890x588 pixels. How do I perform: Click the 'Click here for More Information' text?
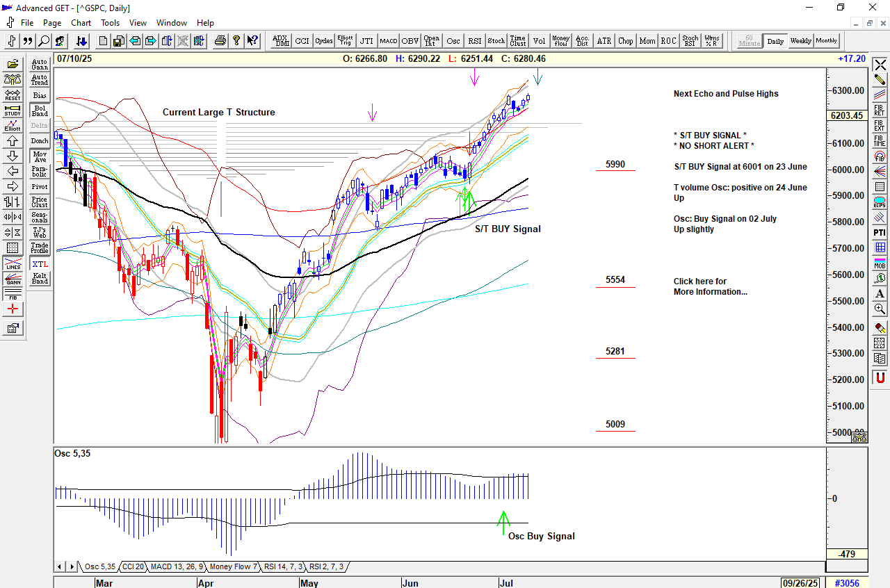point(710,286)
